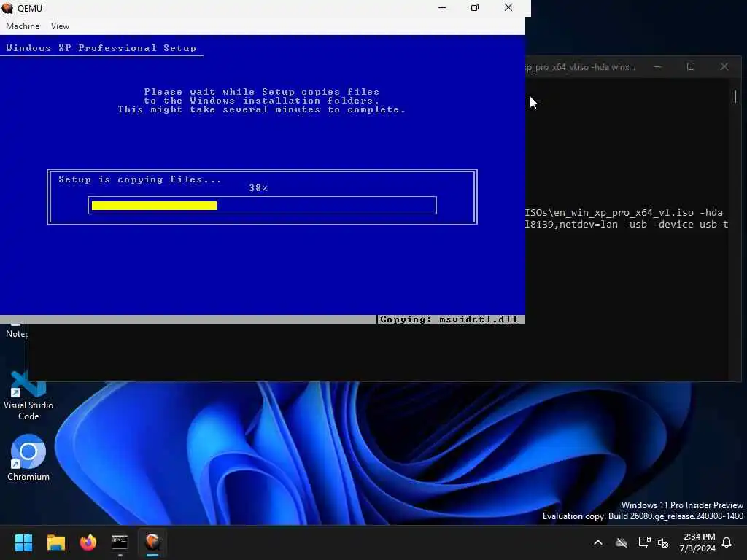Minimize the terminal window behind QEMU
This screenshot has height=560, width=747.
click(x=658, y=67)
